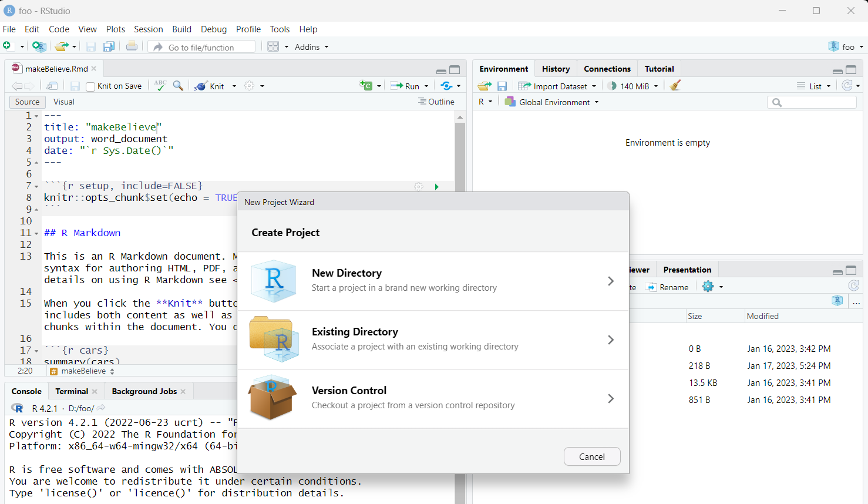Switch editor to Visual mode
The height and width of the screenshot is (504, 868).
(64, 102)
